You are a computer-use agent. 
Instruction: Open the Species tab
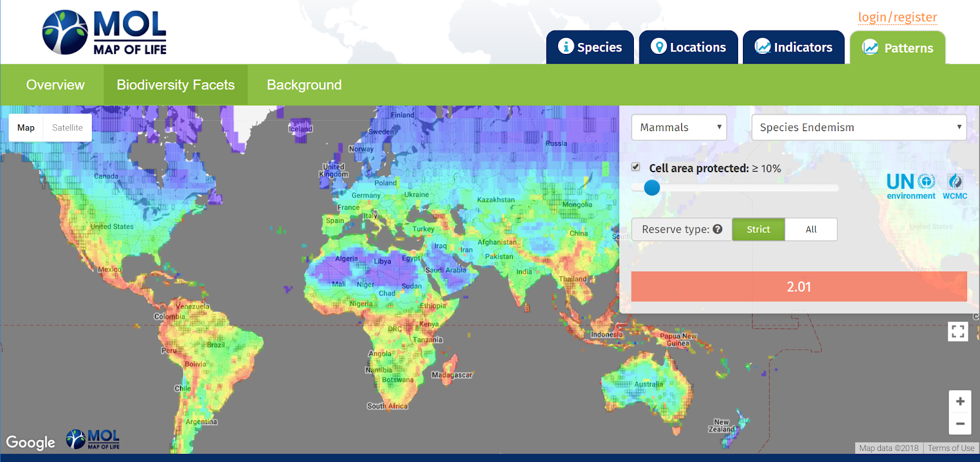pyautogui.click(x=590, y=47)
